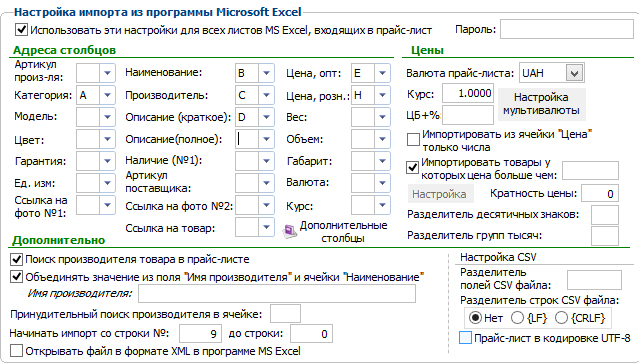This screenshot has width=639, height=363.
Task: Expand the Модель column dropdown
Action: pos(107,117)
